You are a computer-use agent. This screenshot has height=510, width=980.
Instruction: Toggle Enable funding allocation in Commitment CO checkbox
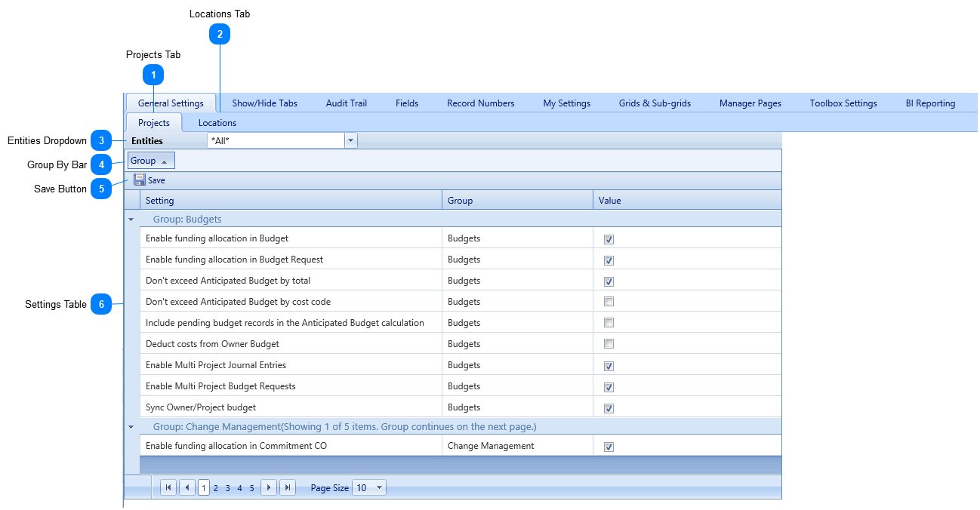point(609,447)
